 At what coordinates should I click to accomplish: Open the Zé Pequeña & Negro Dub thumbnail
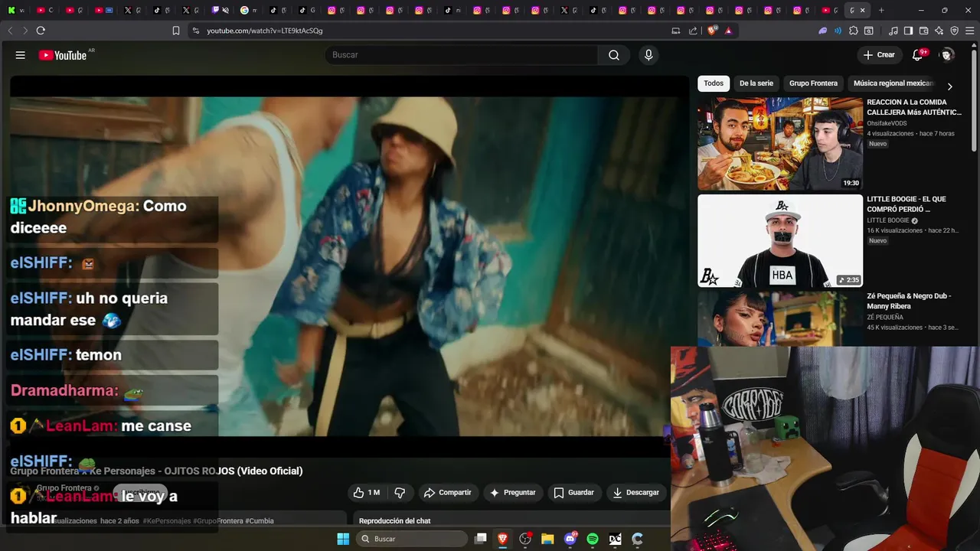780,319
